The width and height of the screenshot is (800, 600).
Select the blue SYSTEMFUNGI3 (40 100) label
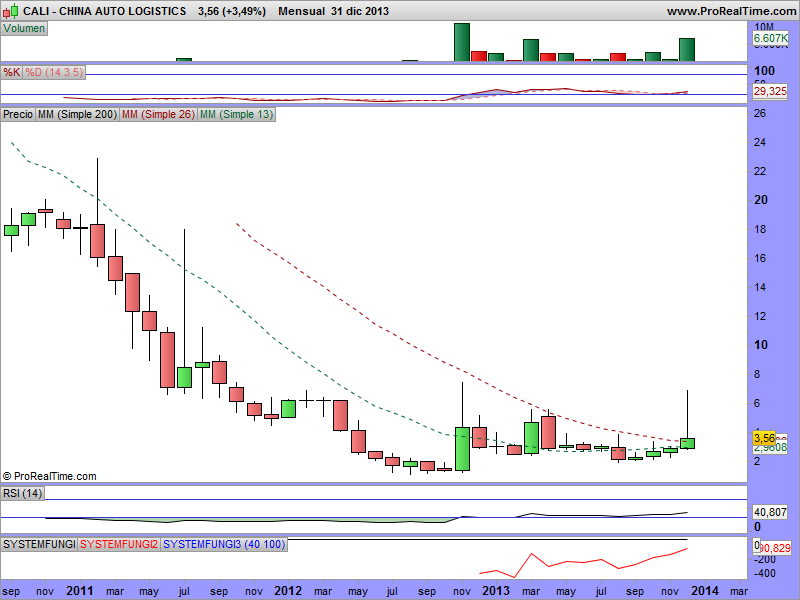[224, 544]
